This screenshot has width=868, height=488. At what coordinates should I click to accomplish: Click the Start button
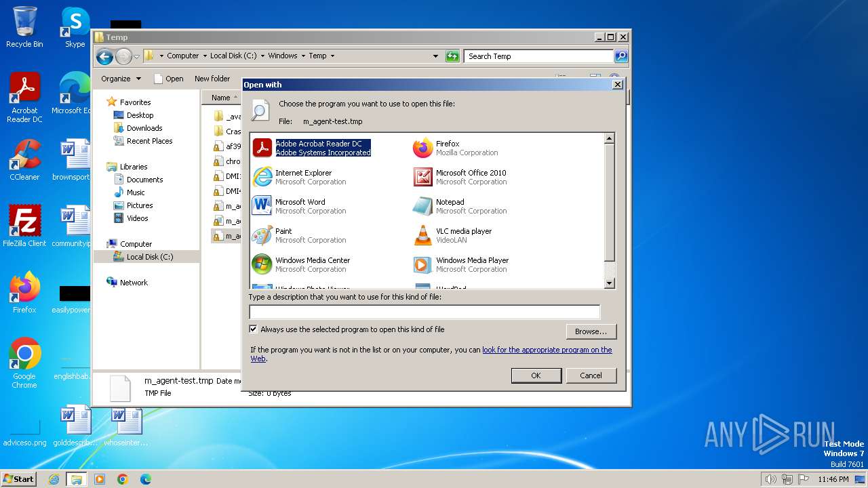[18, 479]
